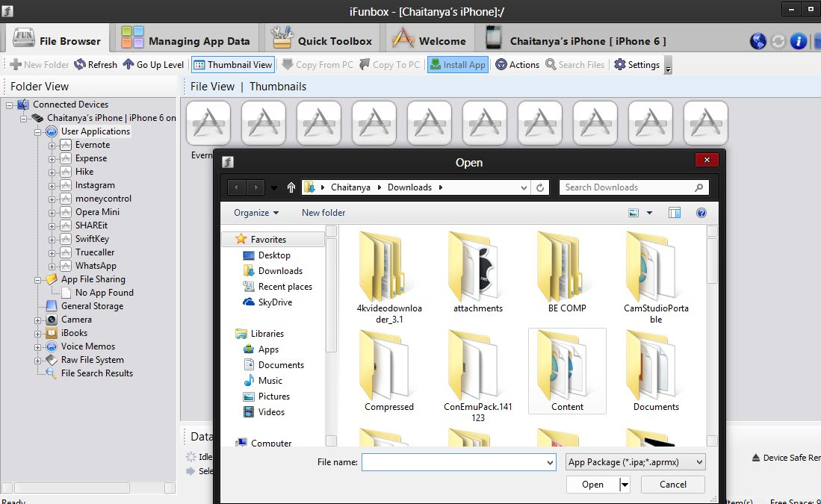Open File Search Results in tree
821x504 pixels.
[x=97, y=373]
